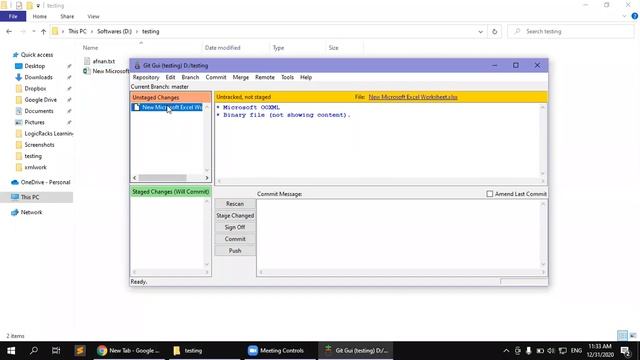640x360 pixels.
Task: Open Quick access in navigation pane
Action: pyautogui.click(x=37, y=55)
